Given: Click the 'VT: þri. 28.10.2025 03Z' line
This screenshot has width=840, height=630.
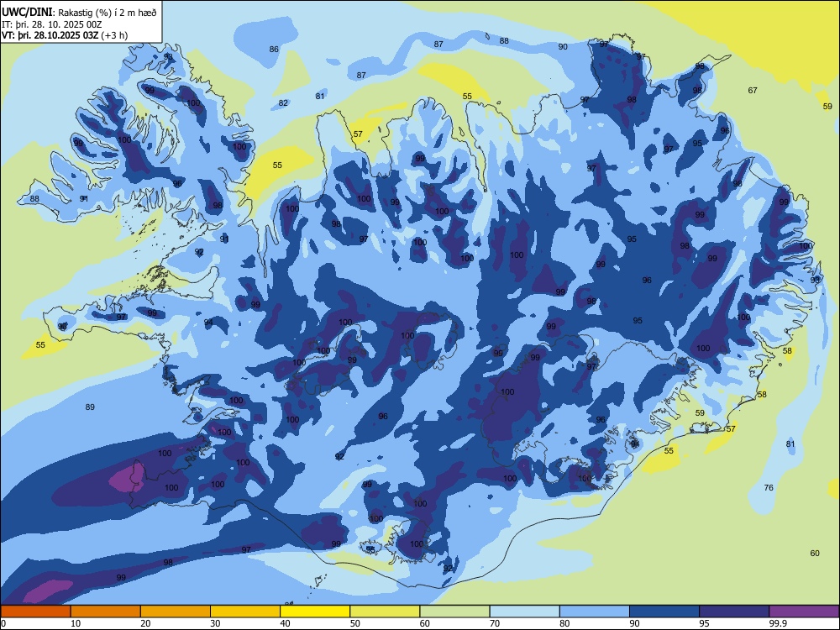Looking at the screenshot, I should pyautogui.click(x=50, y=35).
